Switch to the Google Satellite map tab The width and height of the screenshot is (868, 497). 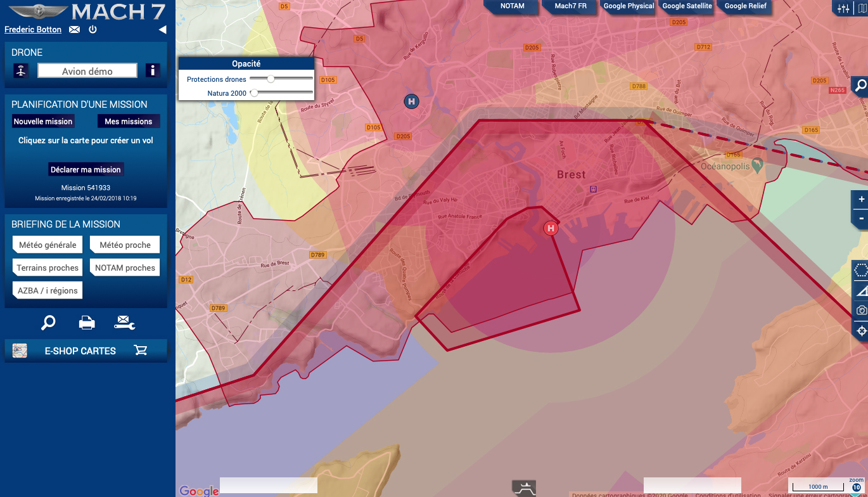[x=687, y=6]
